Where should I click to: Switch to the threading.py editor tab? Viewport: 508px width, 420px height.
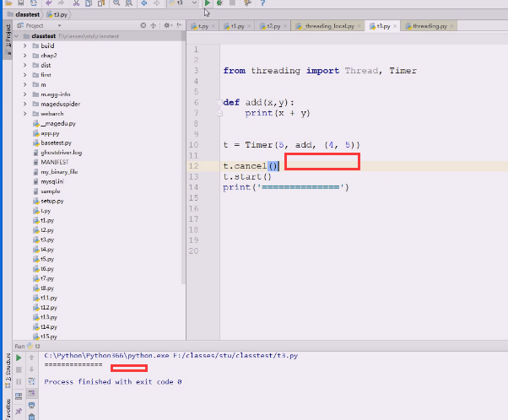point(430,26)
